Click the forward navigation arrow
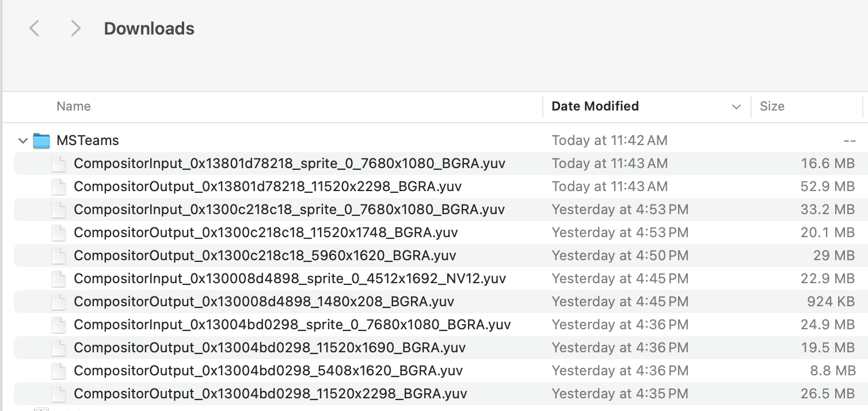 [75, 28]
